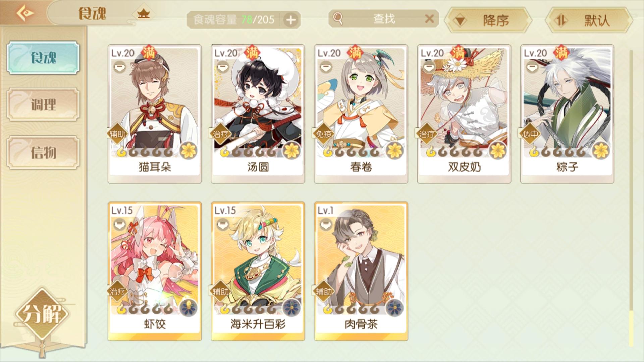Open the 默认 sorting method dropdown

tap(589, 20)
